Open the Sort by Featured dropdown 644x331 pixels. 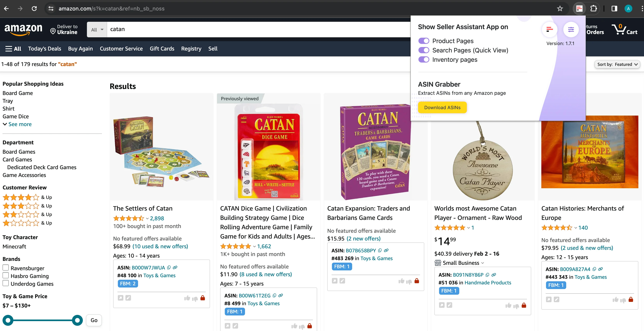[617, 64]
